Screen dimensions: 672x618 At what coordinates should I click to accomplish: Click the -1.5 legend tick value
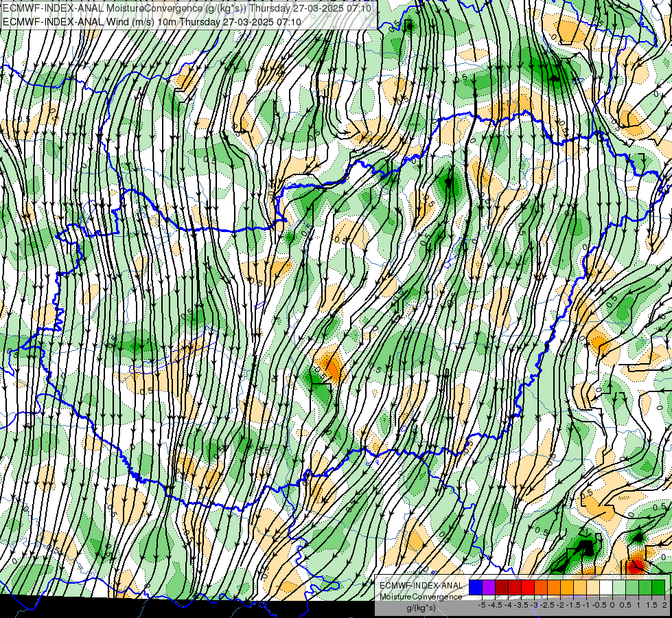pyautogui.click(x=573, y=605)
